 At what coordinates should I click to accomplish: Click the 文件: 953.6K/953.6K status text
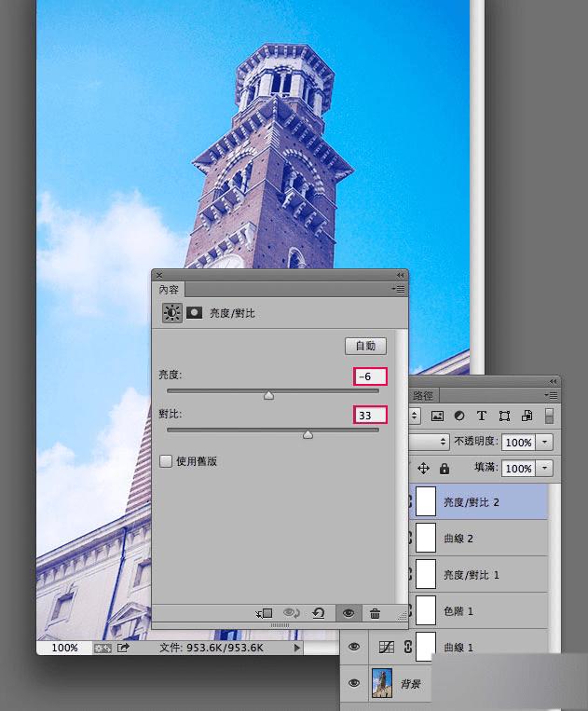point(212,648)
